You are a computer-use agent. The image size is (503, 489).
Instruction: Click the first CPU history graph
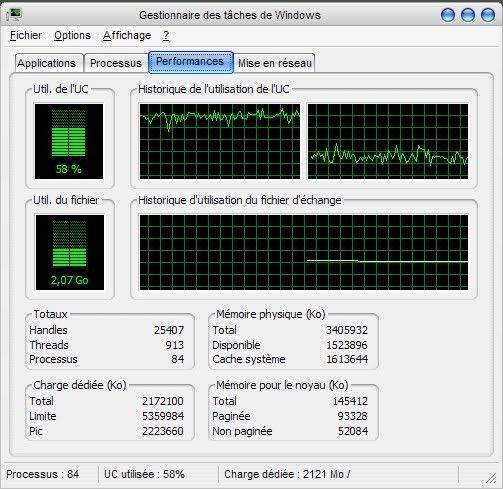(220, 141)
